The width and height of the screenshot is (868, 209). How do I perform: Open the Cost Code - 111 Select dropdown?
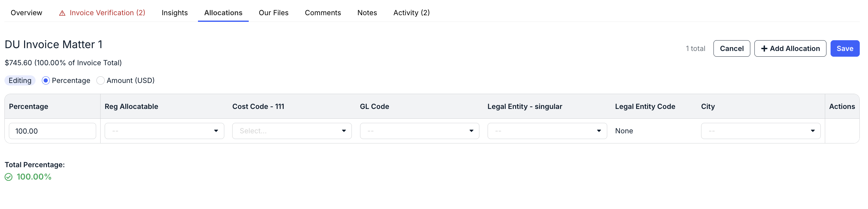[x=292, y=131]
